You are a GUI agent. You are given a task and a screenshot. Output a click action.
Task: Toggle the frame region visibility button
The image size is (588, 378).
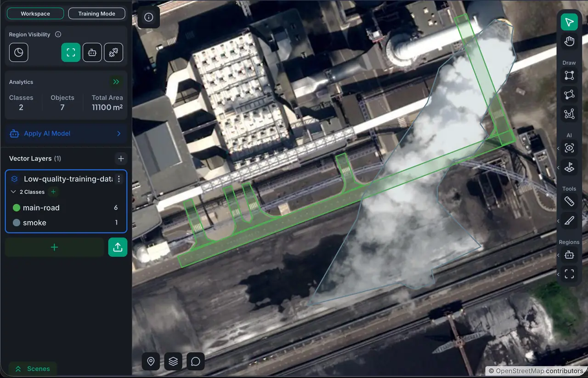(71, 52)
